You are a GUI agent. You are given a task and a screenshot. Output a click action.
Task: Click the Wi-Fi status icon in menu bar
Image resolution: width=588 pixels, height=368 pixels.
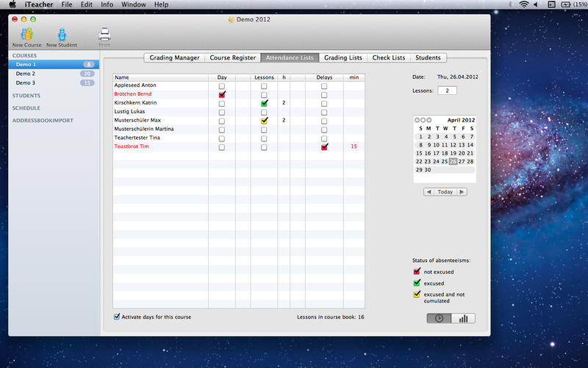pyautogui.click(x=523, y=4)
